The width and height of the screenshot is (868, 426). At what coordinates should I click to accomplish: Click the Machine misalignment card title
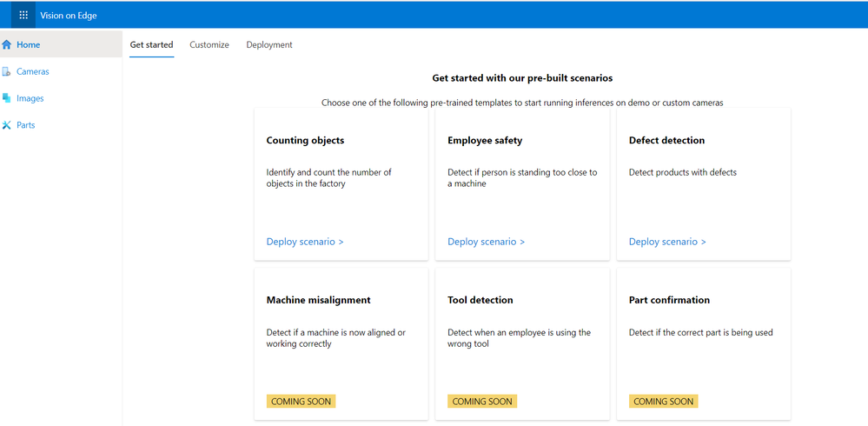click(x=318, y=300)
